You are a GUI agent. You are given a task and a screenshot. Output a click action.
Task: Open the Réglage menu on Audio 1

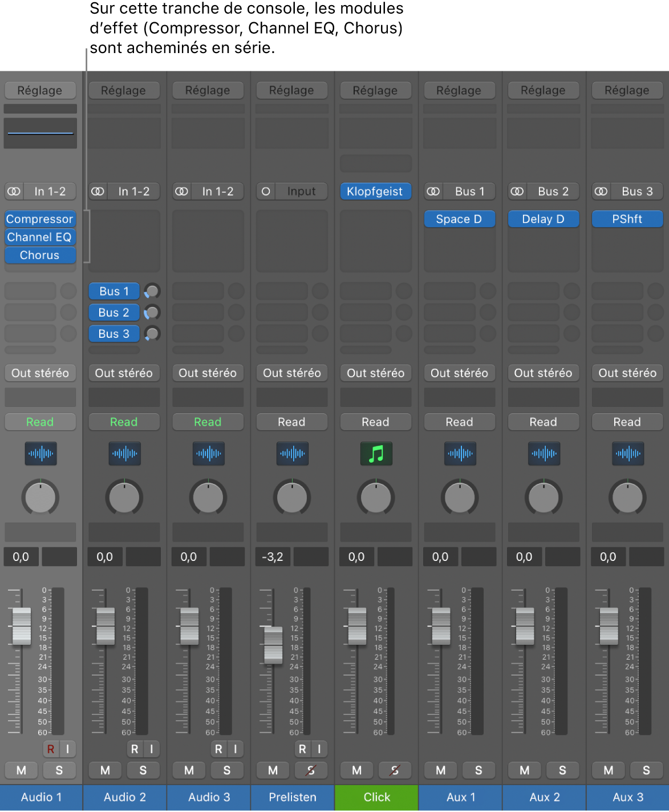tap(40, 90)
